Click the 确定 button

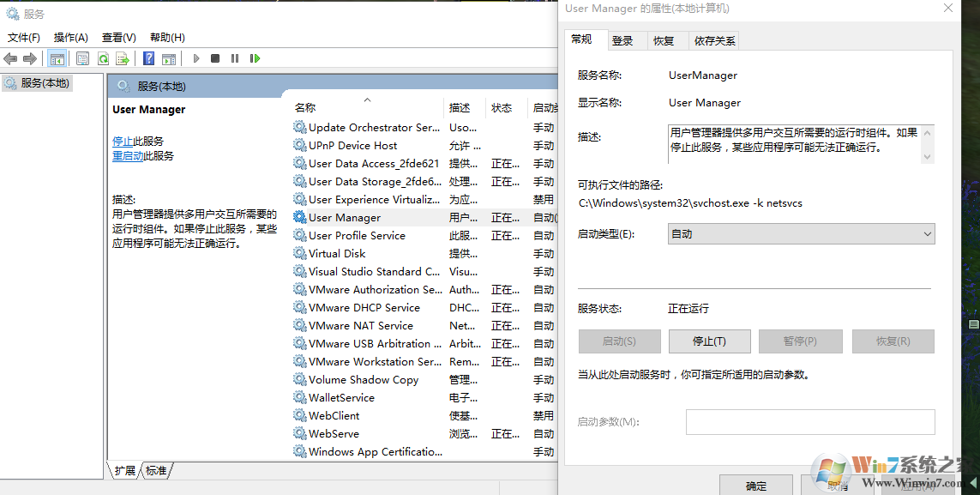coord(756,486)
